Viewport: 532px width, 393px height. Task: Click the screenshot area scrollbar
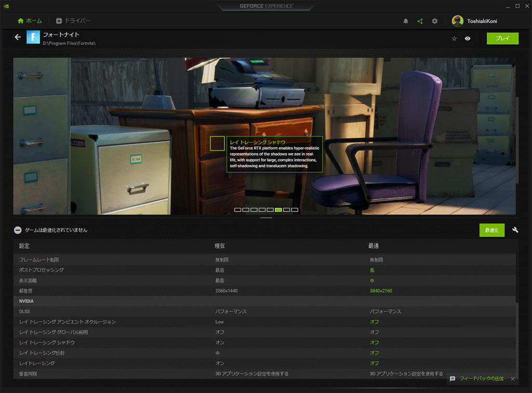coord(517,140)
